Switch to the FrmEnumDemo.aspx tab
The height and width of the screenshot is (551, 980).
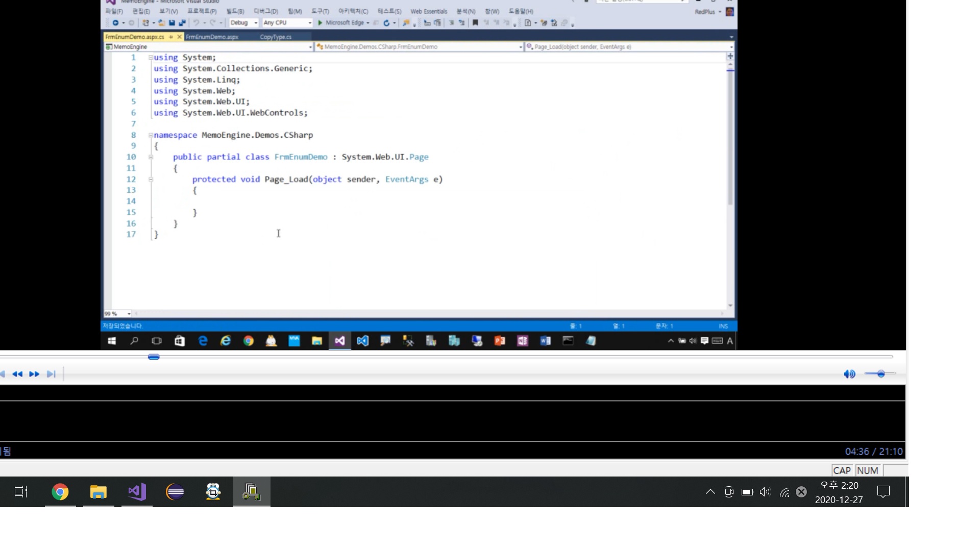212,37
